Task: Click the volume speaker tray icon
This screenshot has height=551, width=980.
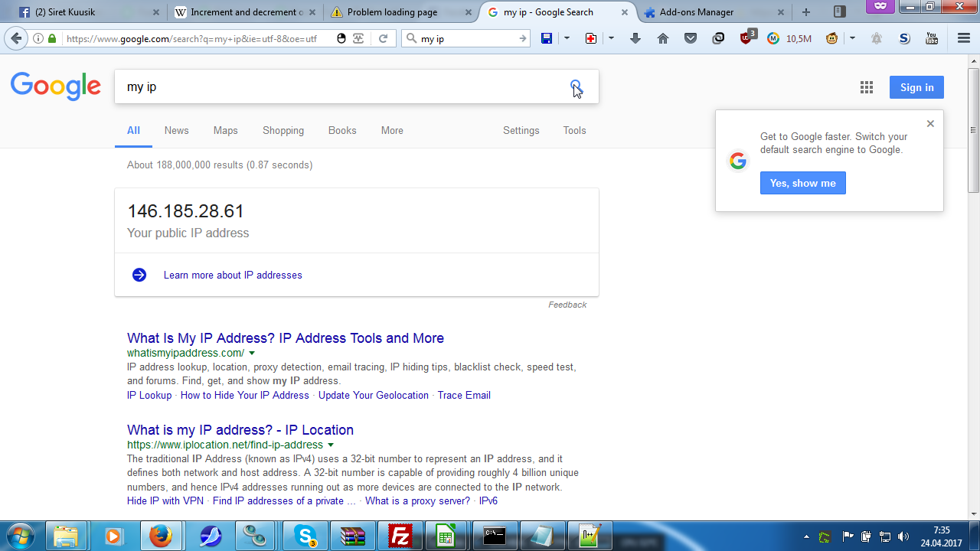Action: click(x=903, y=536)
